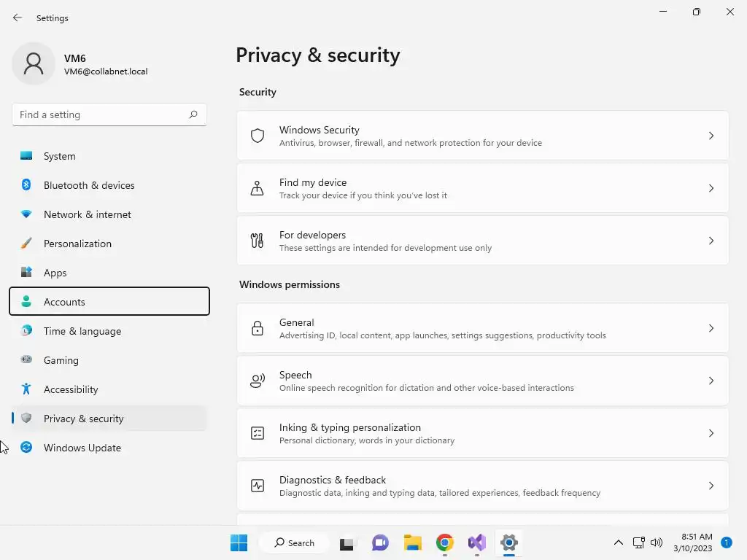The width and height of the screenshot is (747, 560).
Task: Open the Start menu
Action: point(239,542)
